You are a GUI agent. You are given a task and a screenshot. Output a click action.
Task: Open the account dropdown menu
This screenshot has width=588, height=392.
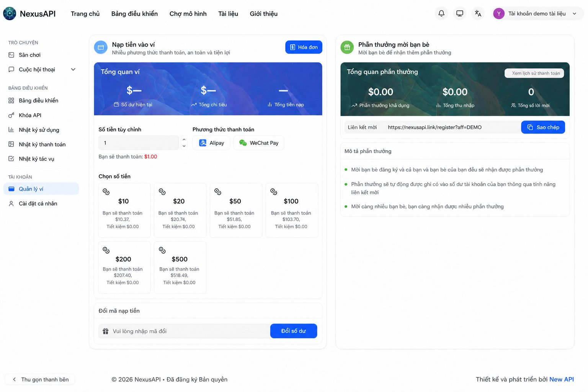[x=537, y=13]
